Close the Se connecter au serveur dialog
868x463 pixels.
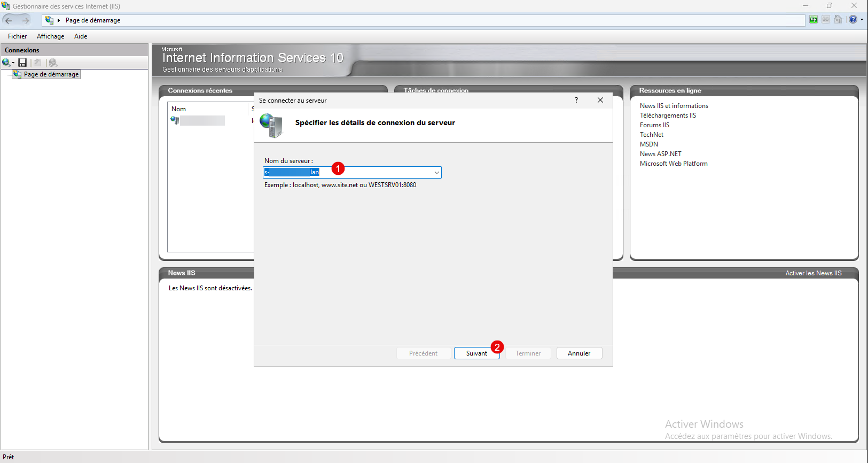(600, 100)
